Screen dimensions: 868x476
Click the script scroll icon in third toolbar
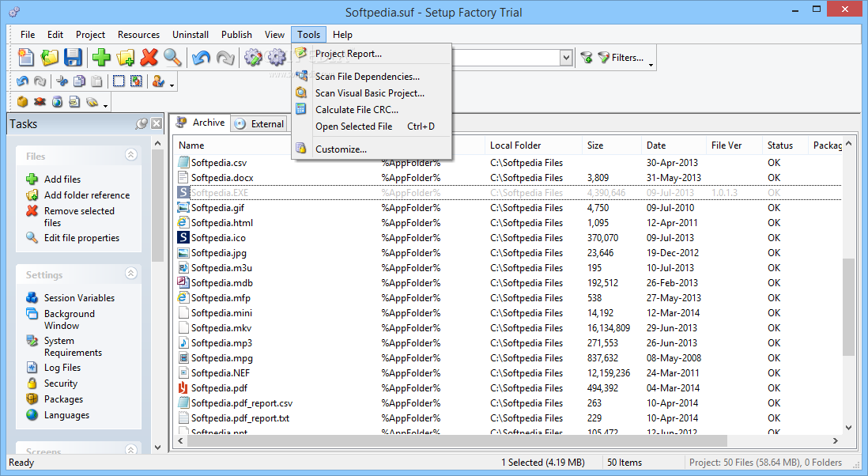click(75, 102)
